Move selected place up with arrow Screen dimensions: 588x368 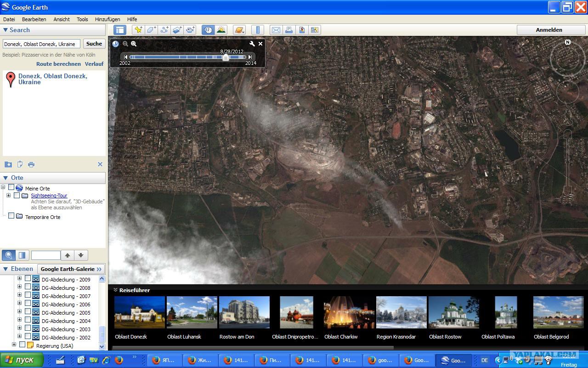tap(68, 255)
